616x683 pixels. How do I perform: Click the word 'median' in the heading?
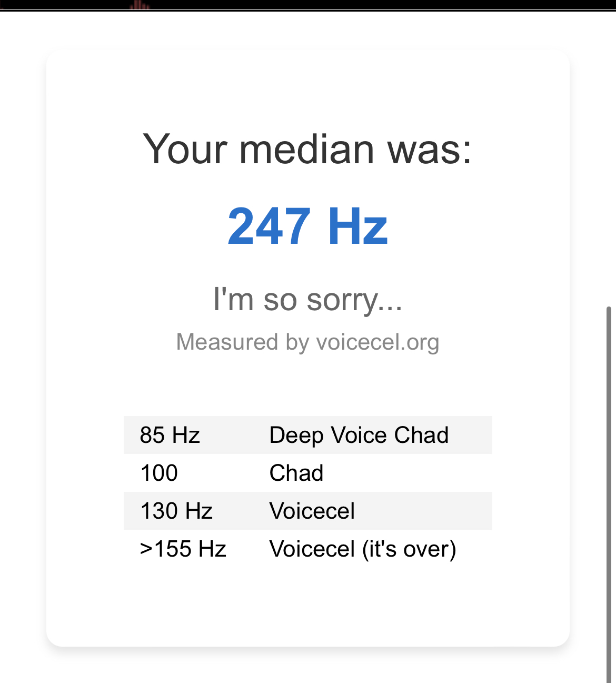307,149
